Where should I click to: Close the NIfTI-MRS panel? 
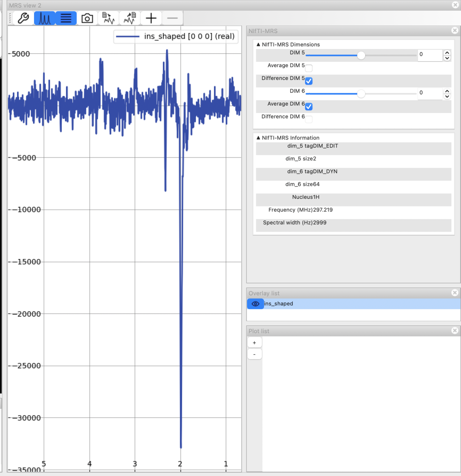coord(455,31)
